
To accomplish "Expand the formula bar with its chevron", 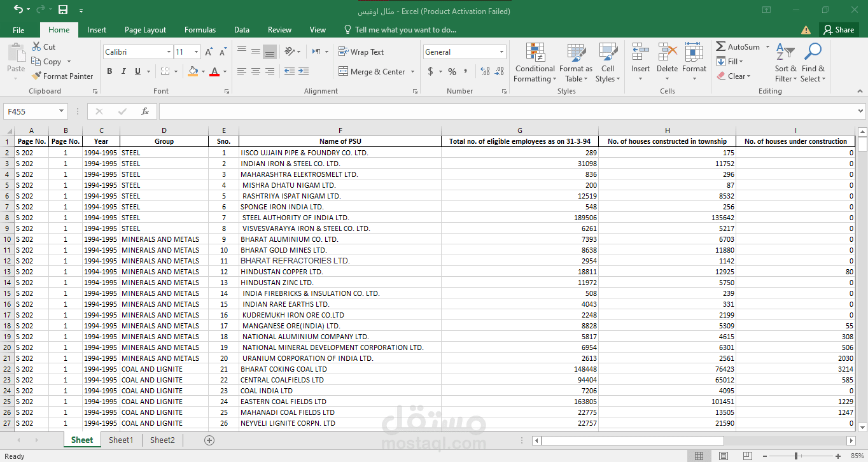I will point(860,111).
